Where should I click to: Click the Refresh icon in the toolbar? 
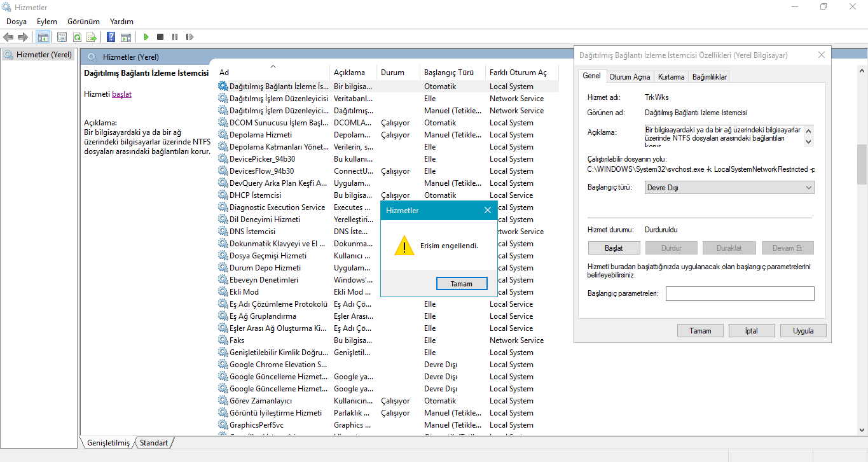[76, 38]
